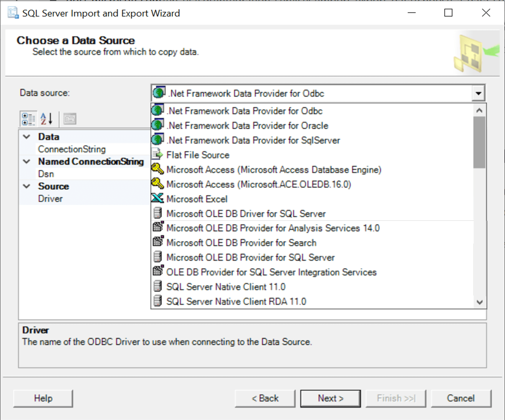Select OLE DB Provider for SQL Server Integration Services
The height and width of the screenshot is (420, 505).
[271, 272]
